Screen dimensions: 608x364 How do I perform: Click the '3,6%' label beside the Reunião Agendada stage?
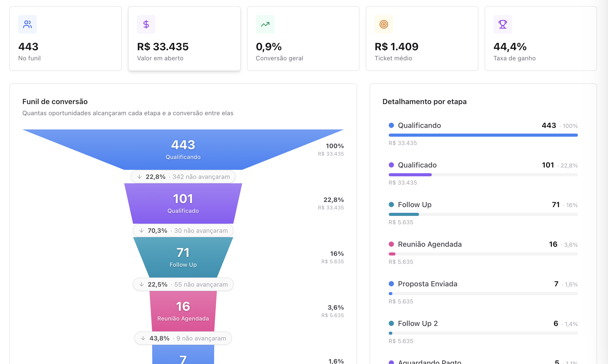[336, 307]
